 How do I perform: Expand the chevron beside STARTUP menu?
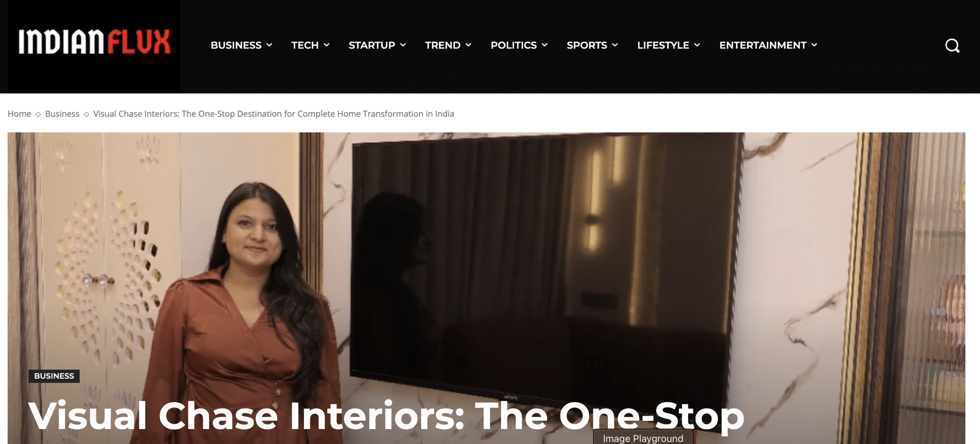[x=403, y=45]
